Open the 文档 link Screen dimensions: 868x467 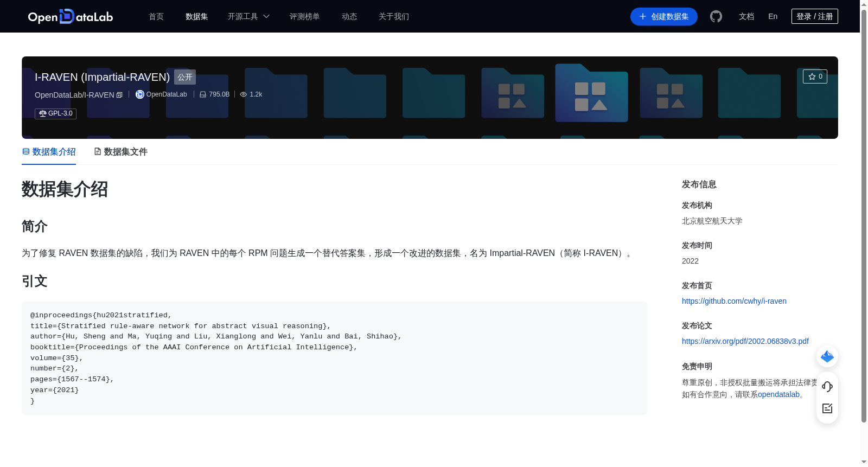coord(746,16)
